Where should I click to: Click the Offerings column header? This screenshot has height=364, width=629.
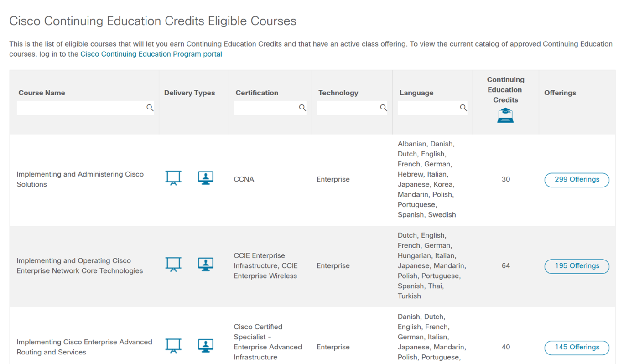(560, 93)
